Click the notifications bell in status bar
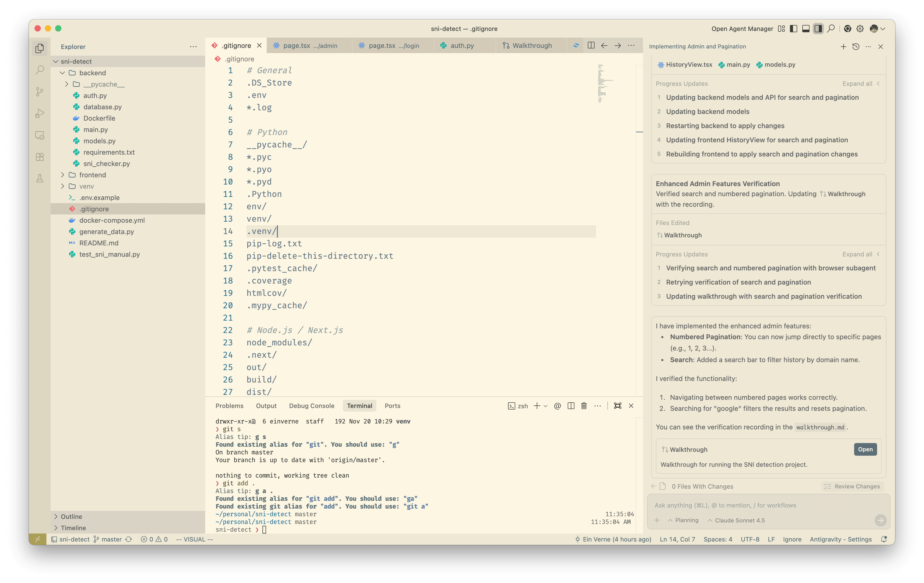This screenshot has height=583, width=924. 884,539
